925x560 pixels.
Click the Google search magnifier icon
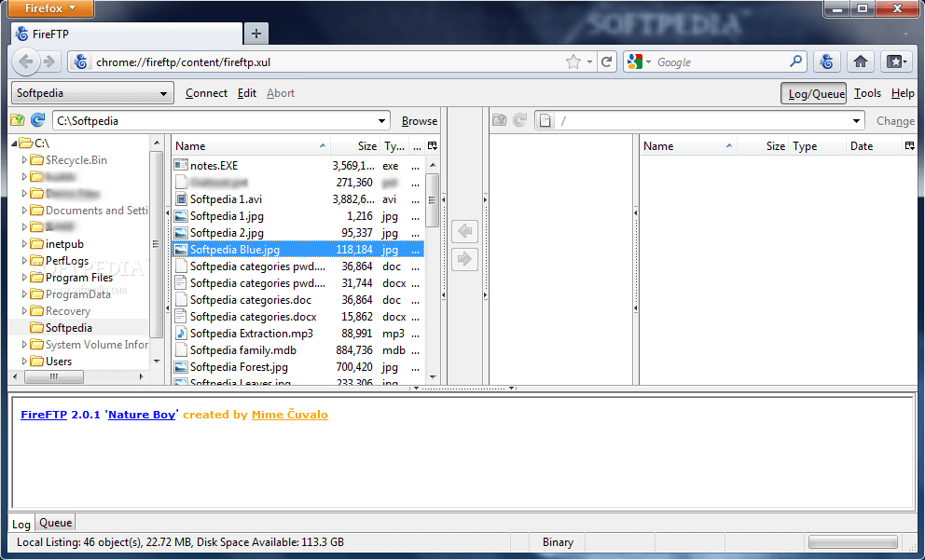(x=795, y=61)
